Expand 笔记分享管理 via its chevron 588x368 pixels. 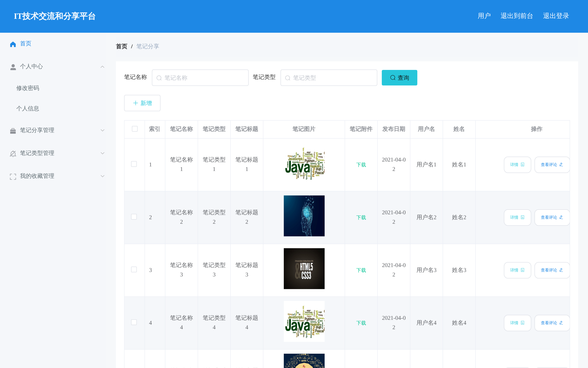click(x=102, y=130)
